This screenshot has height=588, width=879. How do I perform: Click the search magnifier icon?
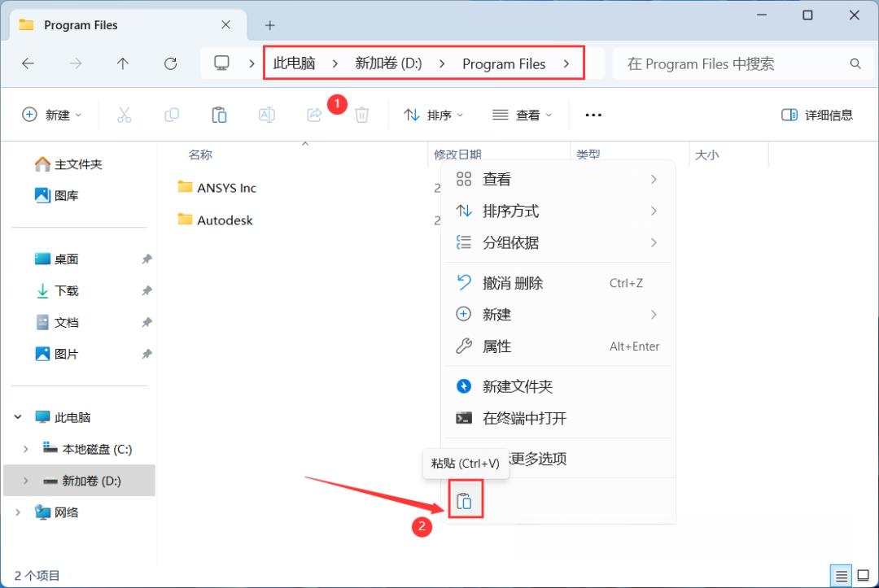855,63
